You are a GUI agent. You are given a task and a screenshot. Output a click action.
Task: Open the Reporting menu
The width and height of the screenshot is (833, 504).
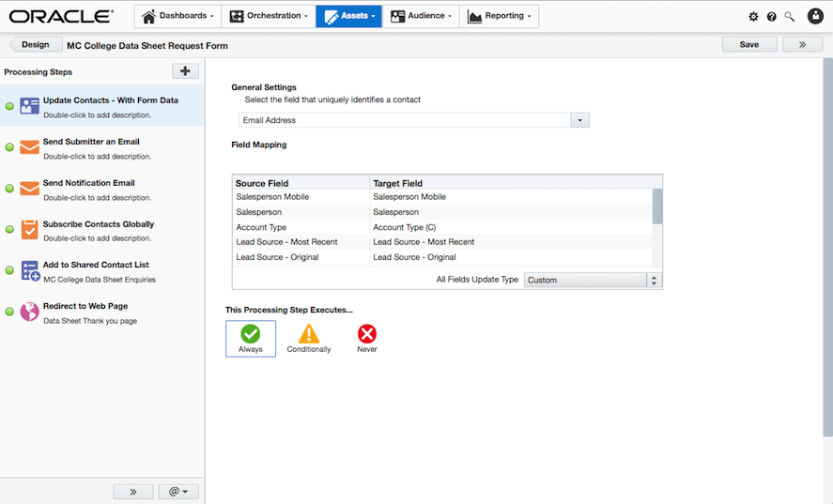click(499, 16)
